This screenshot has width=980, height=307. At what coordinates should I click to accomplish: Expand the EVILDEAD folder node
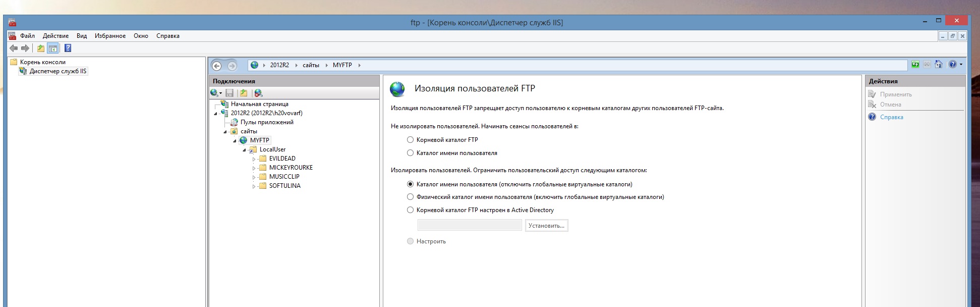254,159
